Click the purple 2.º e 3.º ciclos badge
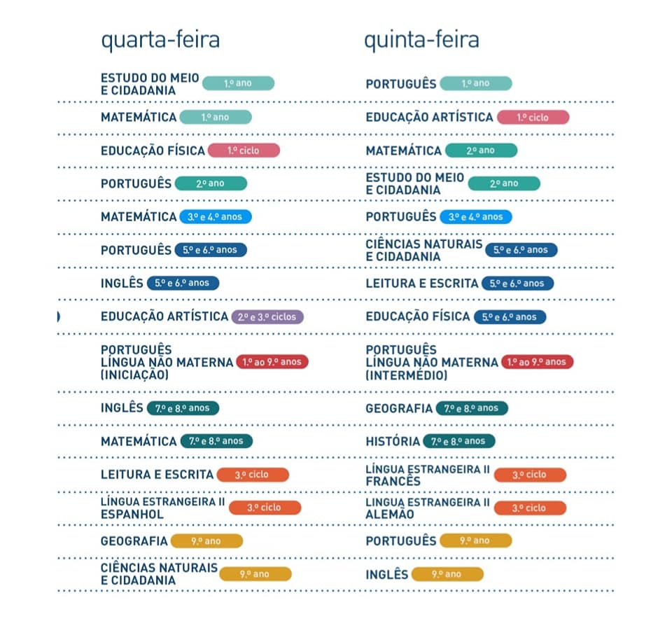The width and height of the screenshot is (672, 621). pyautogui.click(x=267, y=317)
